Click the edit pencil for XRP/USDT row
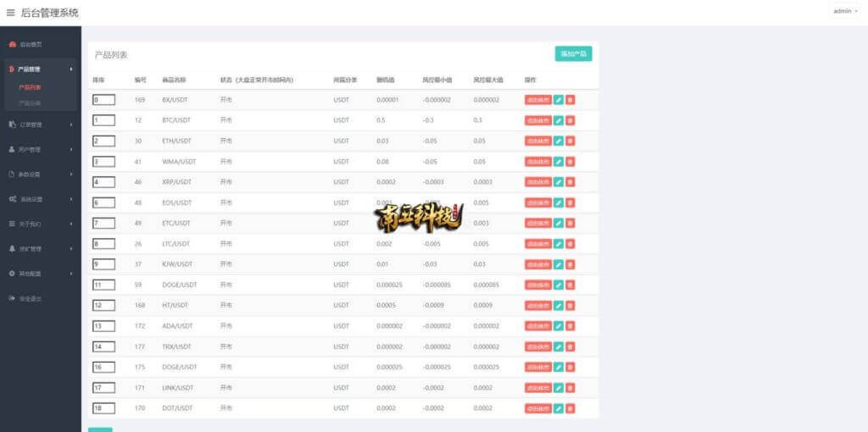Viewport: 868px width, 432px height. coord(559,182)
